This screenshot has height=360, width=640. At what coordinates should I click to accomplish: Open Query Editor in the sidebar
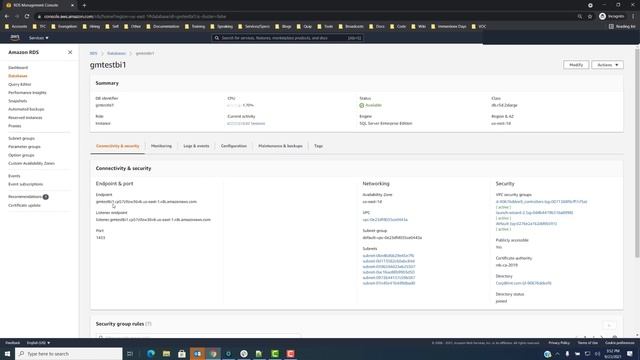click(20, 84)
